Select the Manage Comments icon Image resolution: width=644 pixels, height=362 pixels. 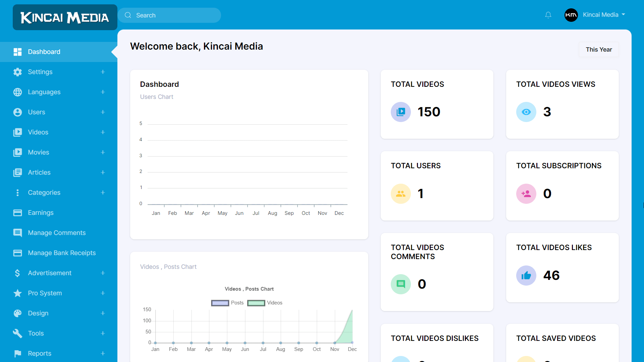click(17, 233)
